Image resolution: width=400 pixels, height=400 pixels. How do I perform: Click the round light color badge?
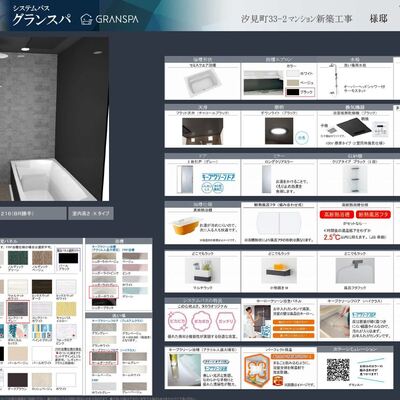point(302,137)
